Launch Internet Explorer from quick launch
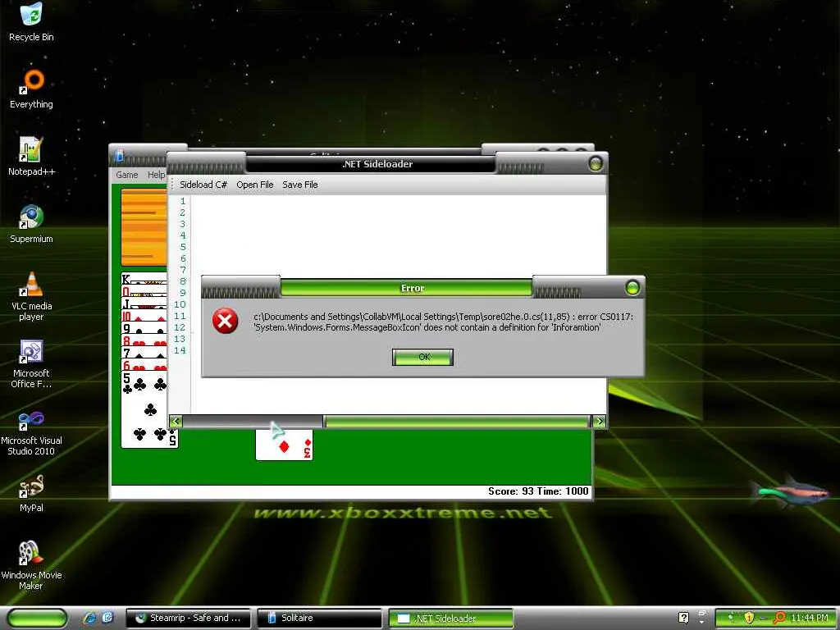840x630 pixels. coord(90,618)
